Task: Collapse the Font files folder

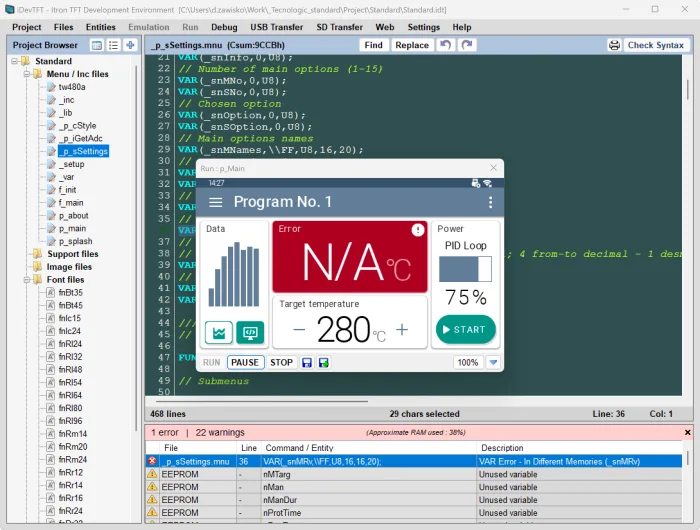Action: pyautogui.click(x=27, y=280)
